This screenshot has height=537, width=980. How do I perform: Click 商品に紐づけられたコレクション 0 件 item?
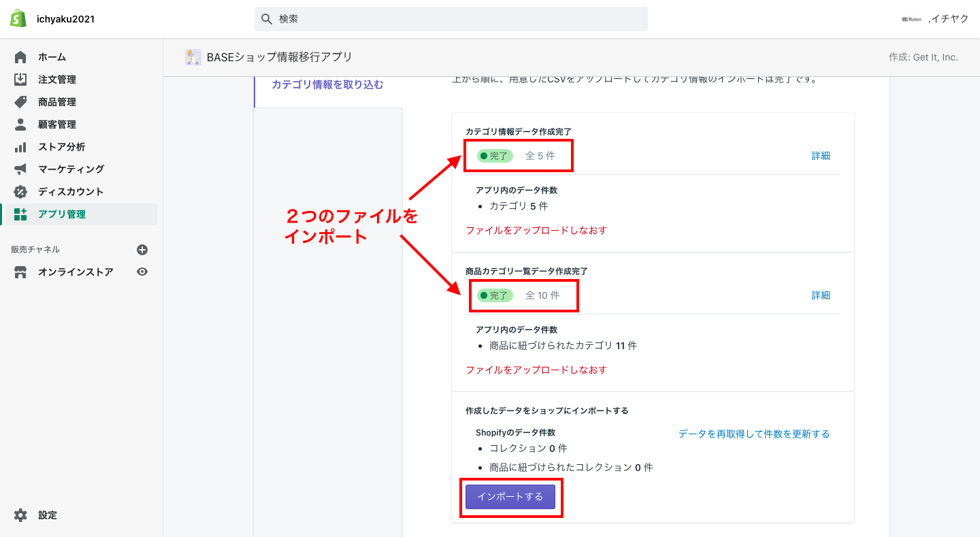pos(571,468)
